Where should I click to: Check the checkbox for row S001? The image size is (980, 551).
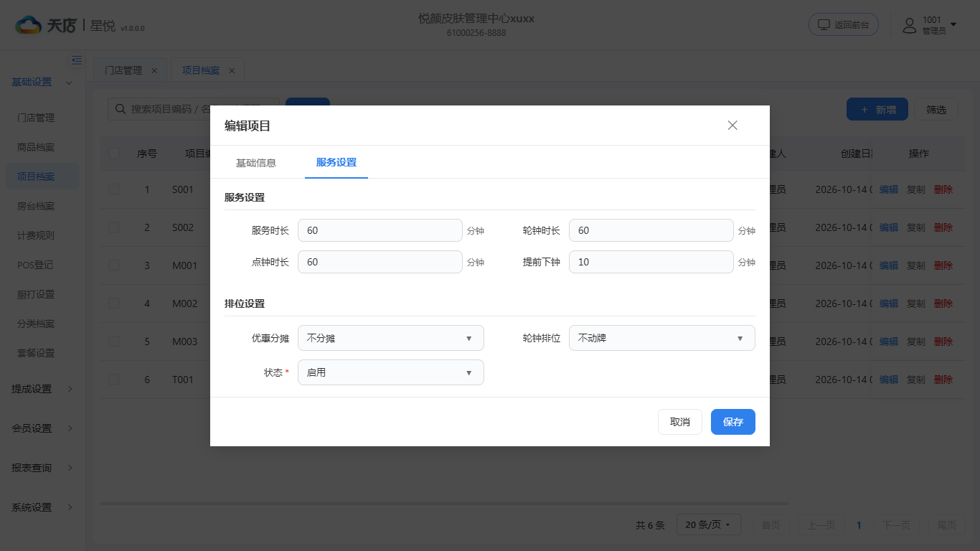[114, 189]
